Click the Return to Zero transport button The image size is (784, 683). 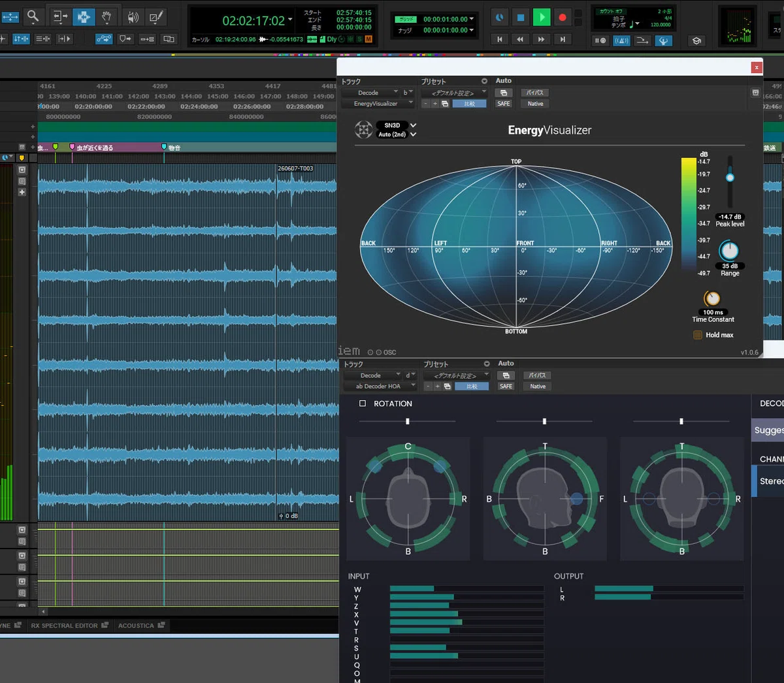[499, 39]
